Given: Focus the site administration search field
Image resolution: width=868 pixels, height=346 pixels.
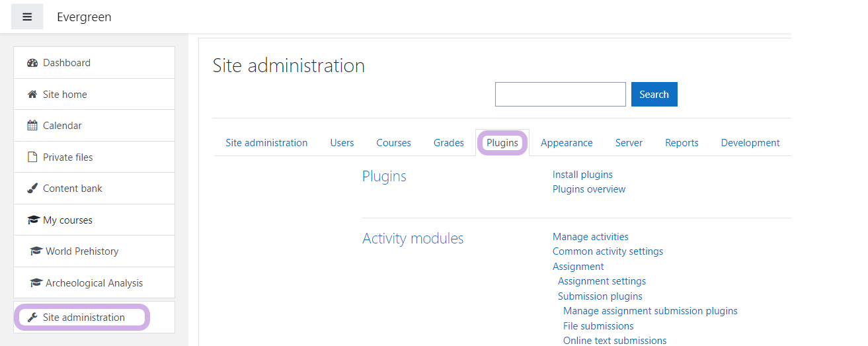Looking at the screenshot, I should [x=560, y=95].
